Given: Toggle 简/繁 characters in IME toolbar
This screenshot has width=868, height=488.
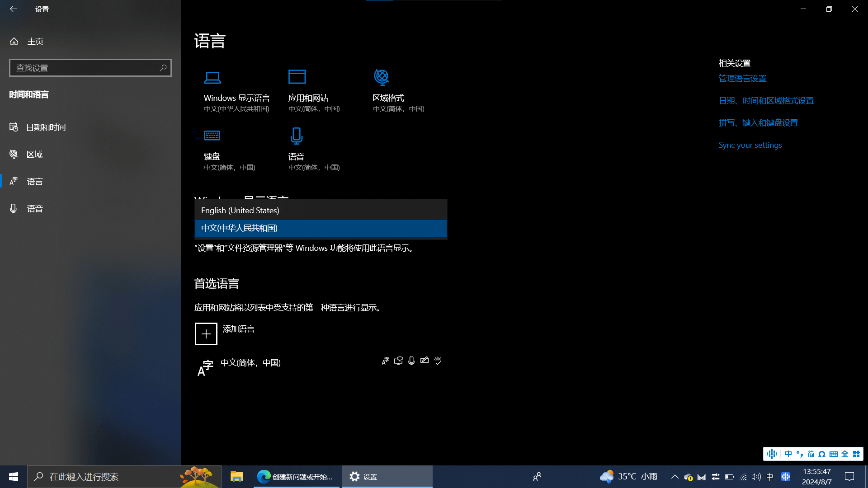Looking at the screenshot, I should coord(811,454).
